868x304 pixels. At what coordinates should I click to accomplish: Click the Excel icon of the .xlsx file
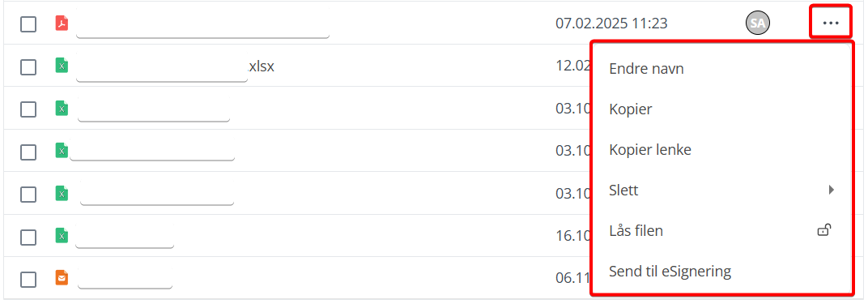point(62,66)
